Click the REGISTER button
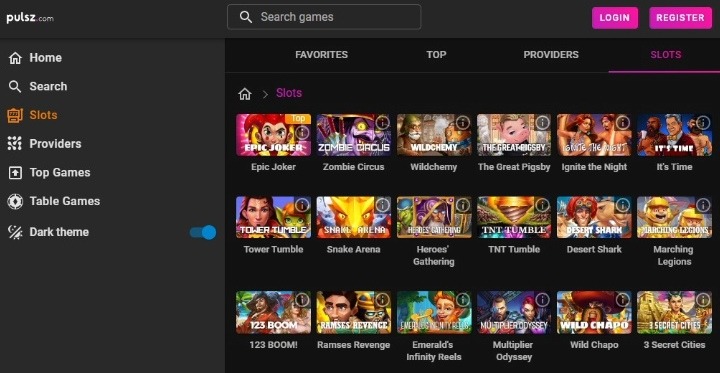The width and height of the screenshot is (720, 373). [x=681, y=18]
